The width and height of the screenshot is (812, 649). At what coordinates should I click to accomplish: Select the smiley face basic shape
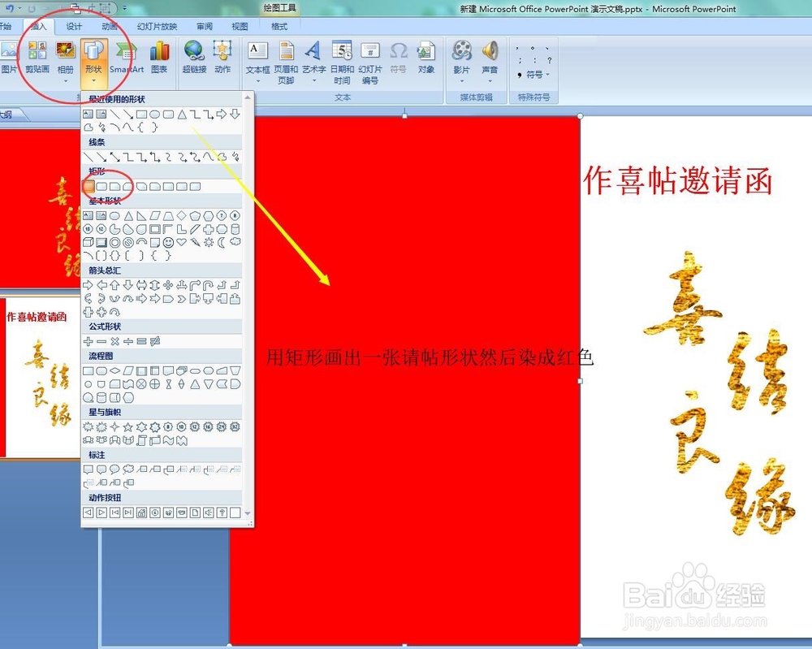coord(168,243)
